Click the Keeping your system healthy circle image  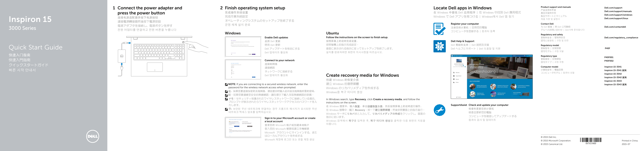click(x=472, y=94)
